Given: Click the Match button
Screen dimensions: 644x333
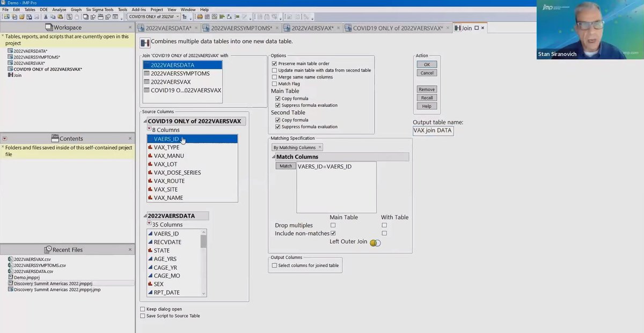Looking at the screenshot, I should (x=286, y=166).
